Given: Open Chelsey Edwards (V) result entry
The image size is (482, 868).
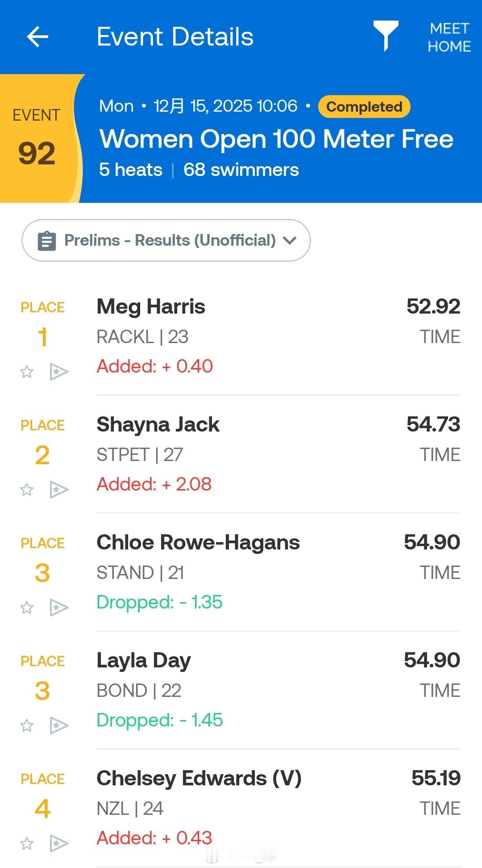Looking at the screenshot, I should (x=199, y=779).
